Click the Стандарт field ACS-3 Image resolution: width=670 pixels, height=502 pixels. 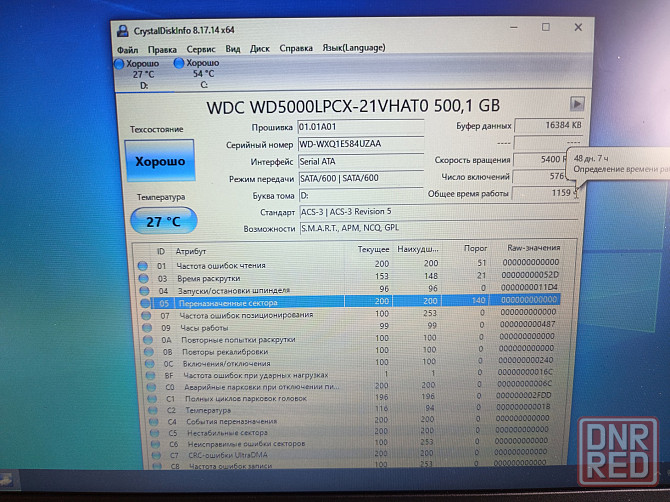point(438,211)
